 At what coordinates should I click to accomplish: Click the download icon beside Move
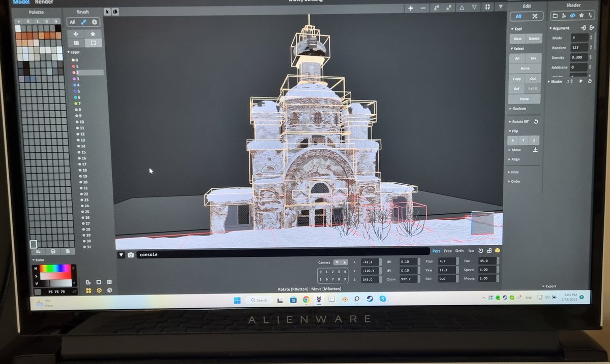(x=535, y=150)
